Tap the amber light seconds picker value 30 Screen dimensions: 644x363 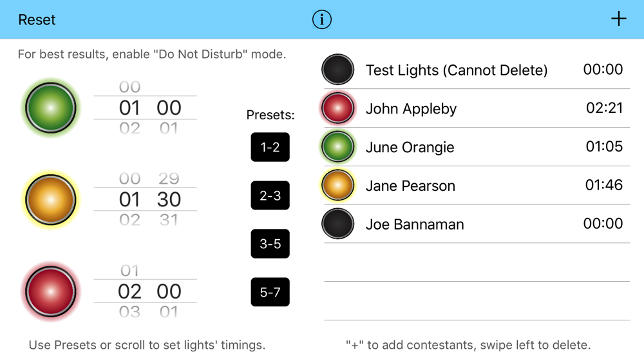169,199
